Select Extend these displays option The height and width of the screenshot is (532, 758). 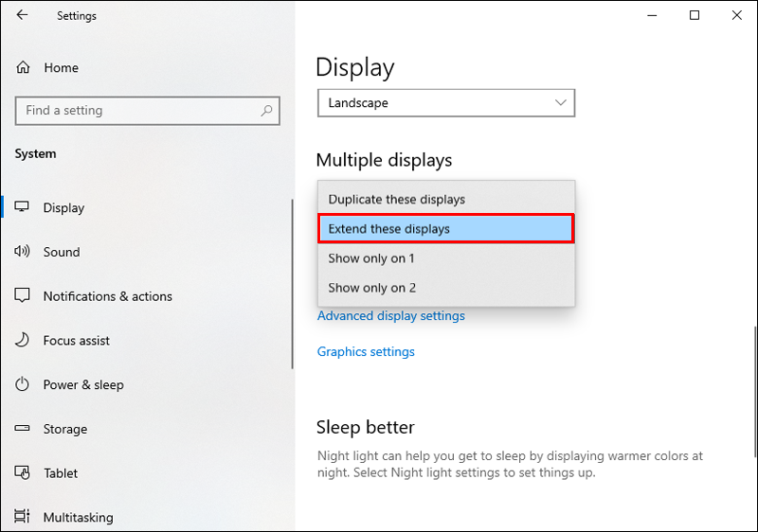pyautogui.click(x=446, y=229)
